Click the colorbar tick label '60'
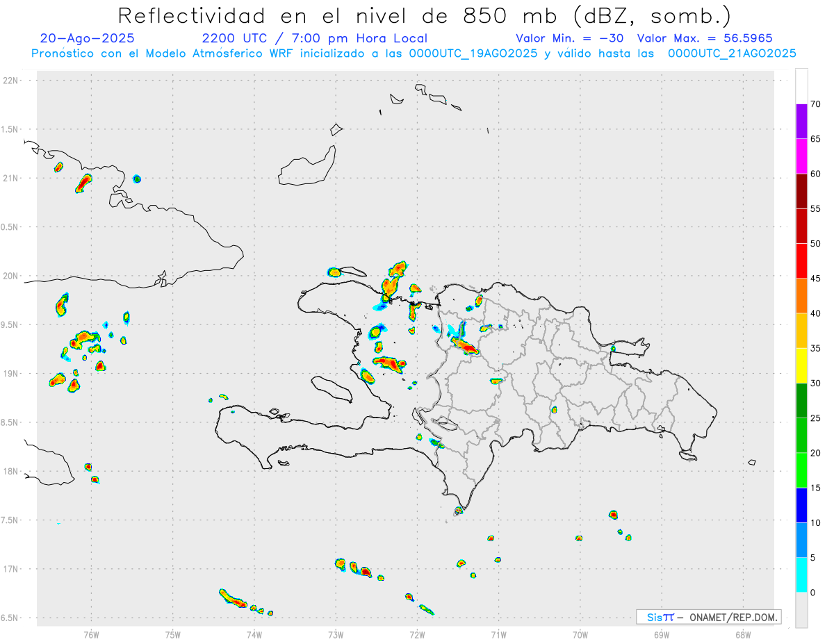This screenshot has width=834, height=644. pyautogui.click(x=815, y=174)
